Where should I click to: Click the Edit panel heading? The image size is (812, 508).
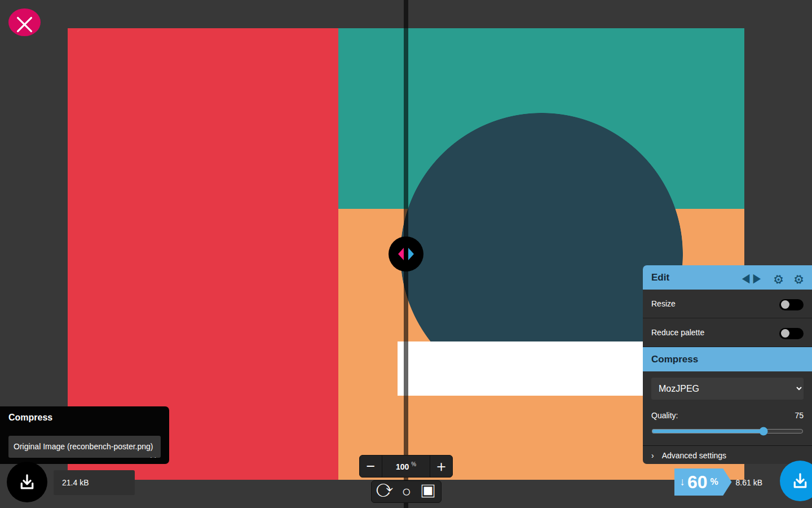pyautogui.click(x=660, y=278)
